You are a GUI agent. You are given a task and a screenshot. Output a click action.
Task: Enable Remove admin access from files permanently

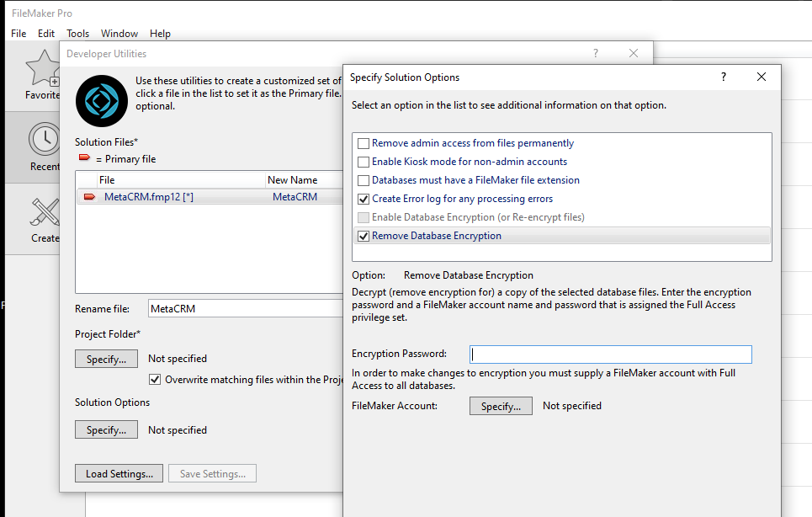(364, 143)
